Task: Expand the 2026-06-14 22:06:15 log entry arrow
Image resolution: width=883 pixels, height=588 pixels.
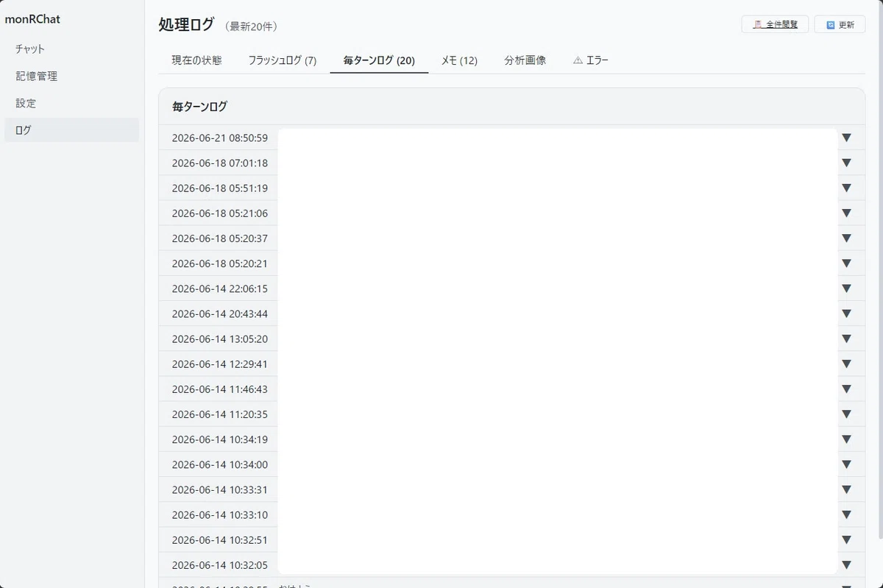Action: 846,288
